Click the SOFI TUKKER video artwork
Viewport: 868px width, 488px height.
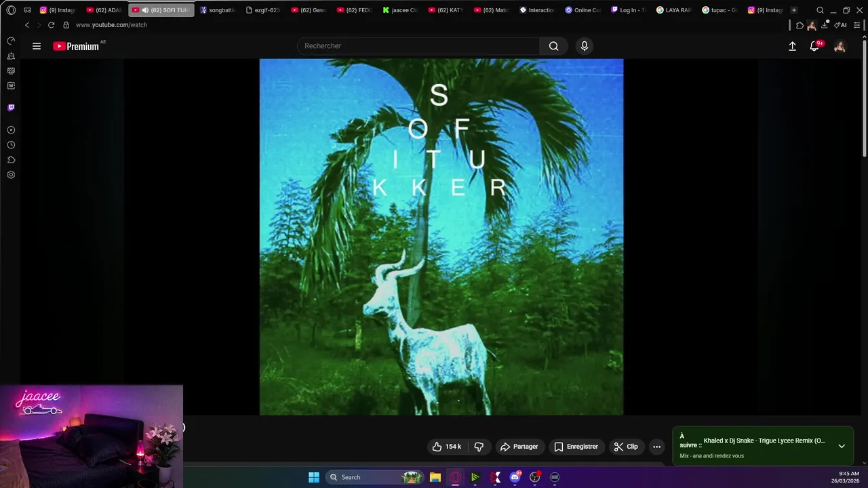[x=441, y=237]
